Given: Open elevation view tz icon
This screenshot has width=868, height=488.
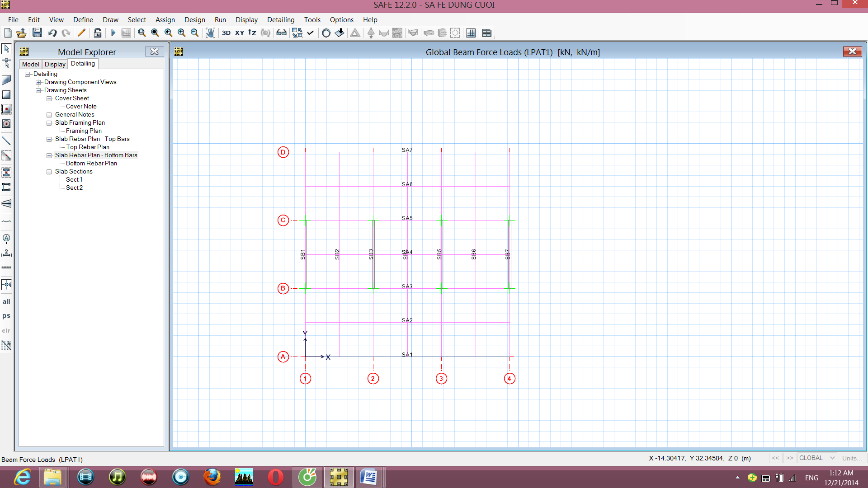Looking at the screenshot, I should tap(252, 33).
